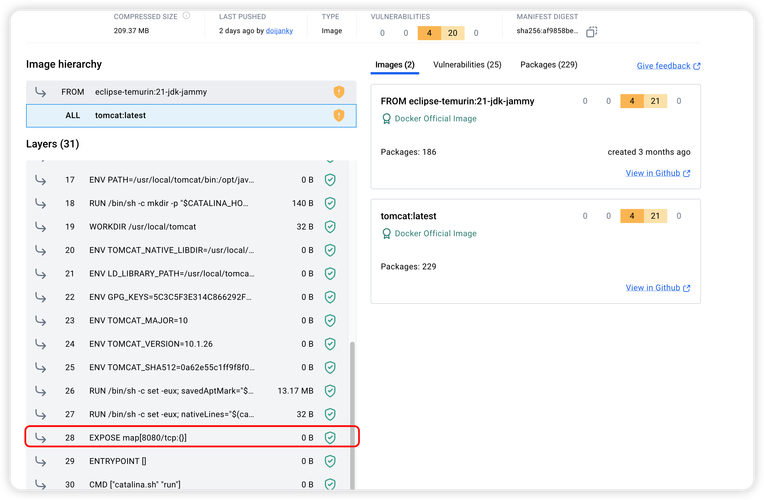Image resolution: width=764 pixels, height=500 pixels.
Task: Click orange warning shield on eclipse-temurin row
Action: [x=339, y=92]
